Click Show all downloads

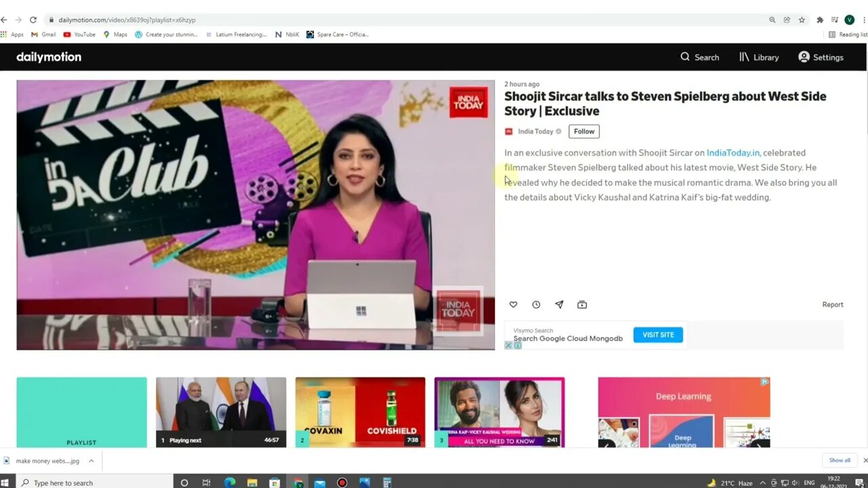click(x=840, y=460)
